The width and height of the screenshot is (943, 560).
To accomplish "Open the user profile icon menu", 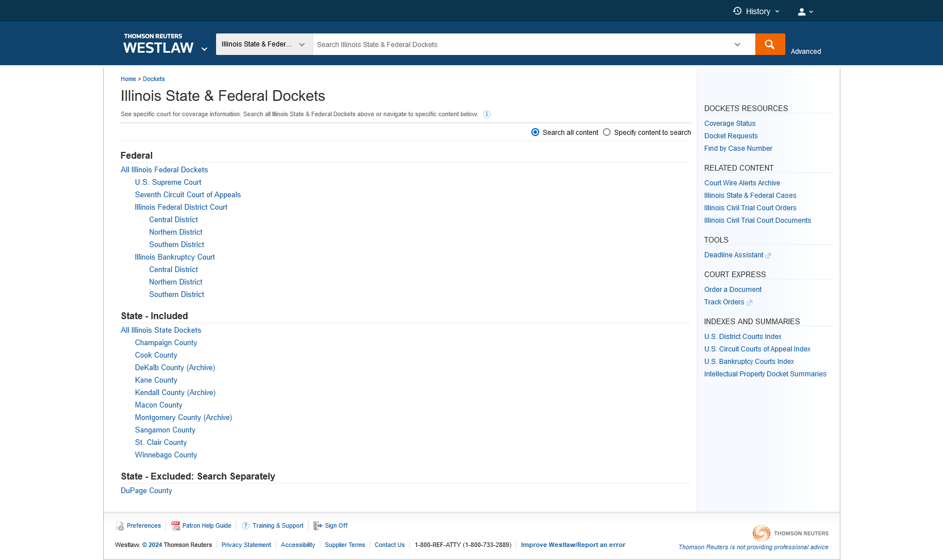I will (x=802, y=12).
